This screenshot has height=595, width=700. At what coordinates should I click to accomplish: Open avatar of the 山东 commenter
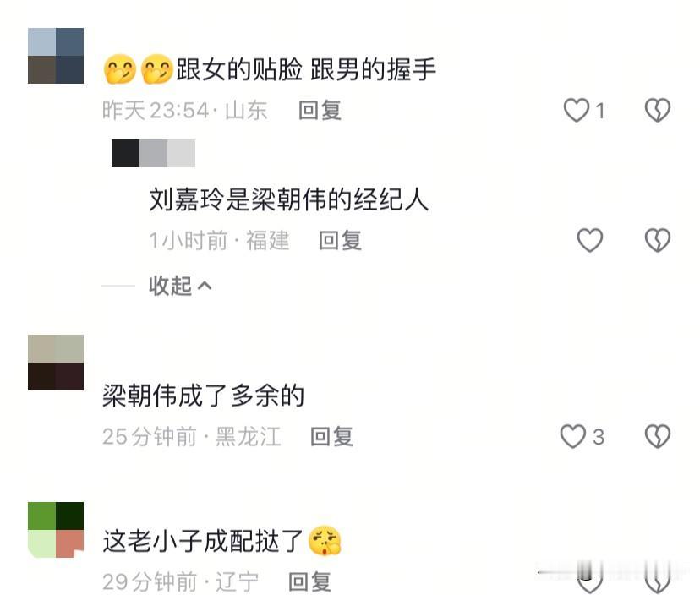pyautogui.click(x=56, y=56)
